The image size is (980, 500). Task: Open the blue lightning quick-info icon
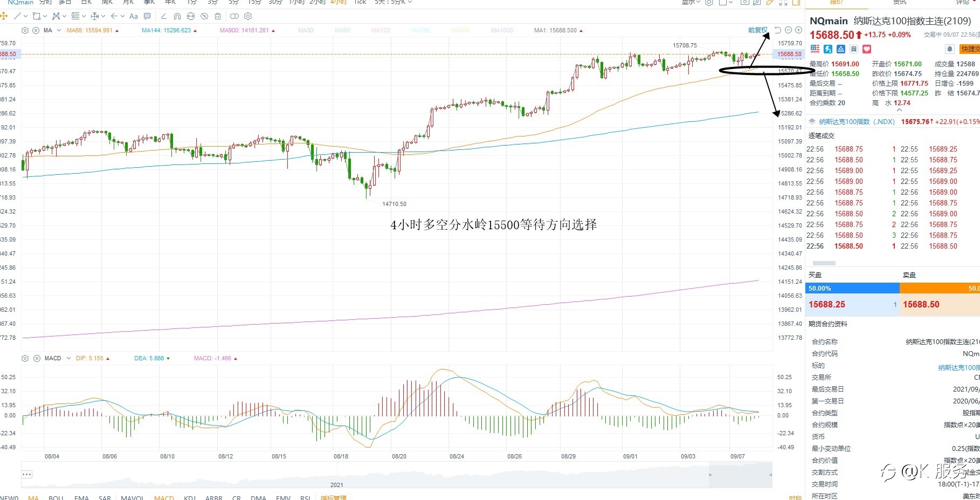coord(828,49)
